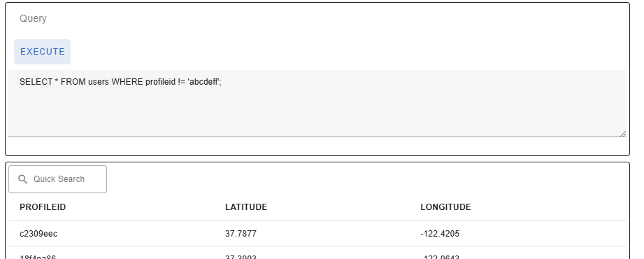Click the -122.4205 longitude cell

[440, 234]
